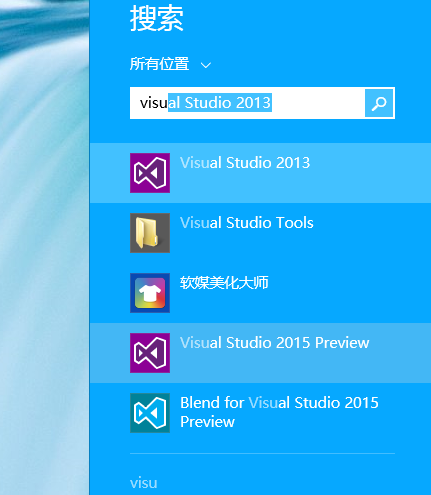The height and width of the screenshot is (495, 431).
Task: Choose the 软媒美化大师 result label
Action: pyautogui.click(x=224, y=283)
